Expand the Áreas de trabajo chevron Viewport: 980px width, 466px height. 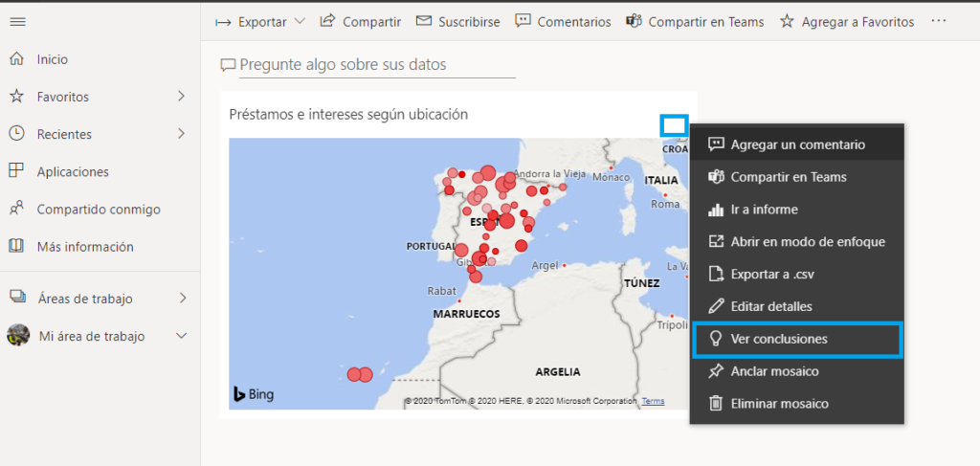(x=183, y=298)
